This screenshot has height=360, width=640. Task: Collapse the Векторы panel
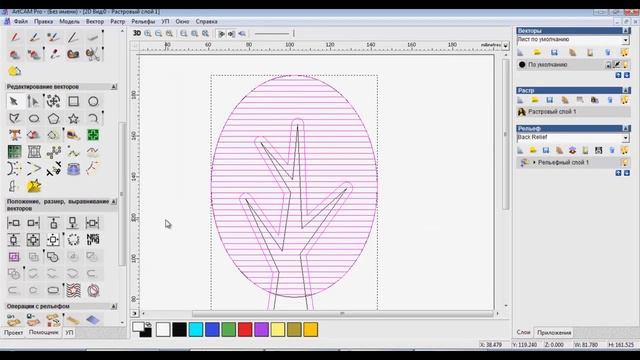tap(626, 31)
